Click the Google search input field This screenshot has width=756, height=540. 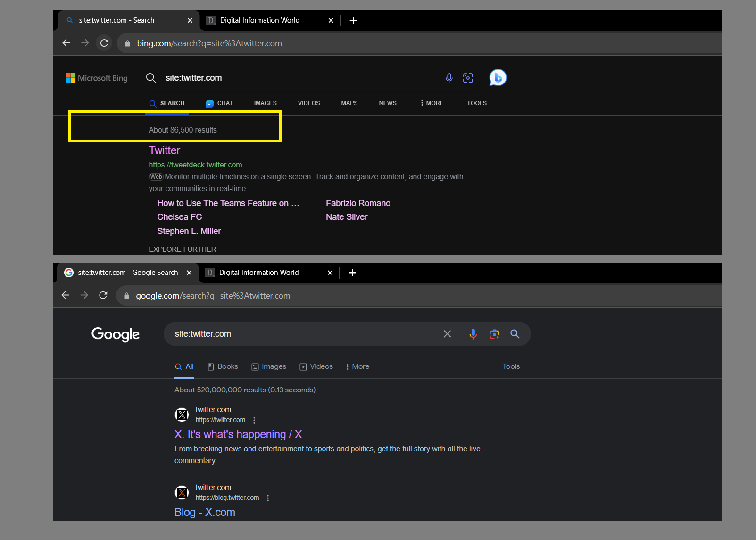pyautogui.click(x=307, y=334)
